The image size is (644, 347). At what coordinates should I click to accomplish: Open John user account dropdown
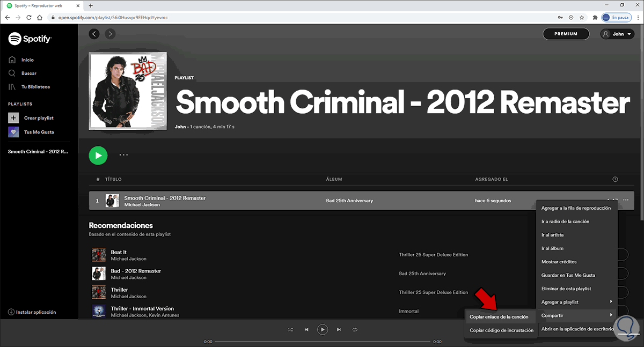coord(617,34)
